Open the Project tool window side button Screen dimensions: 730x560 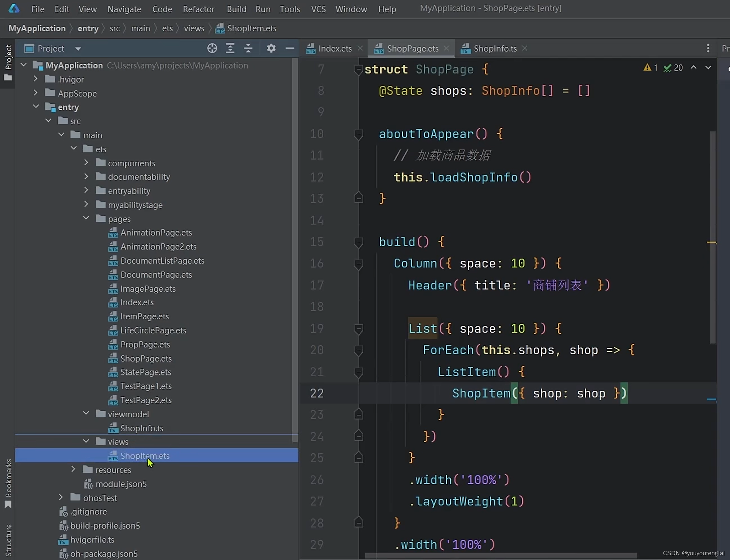tap(8, 63)
